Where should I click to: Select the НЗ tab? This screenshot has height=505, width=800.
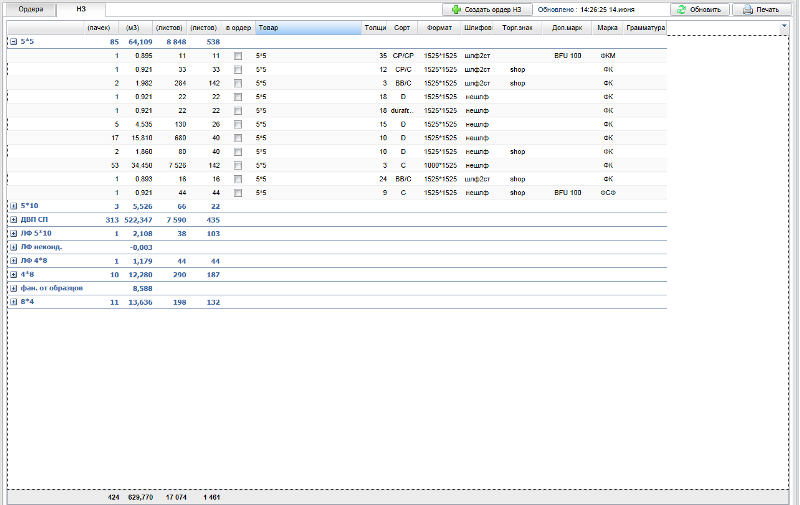(81, 9)
